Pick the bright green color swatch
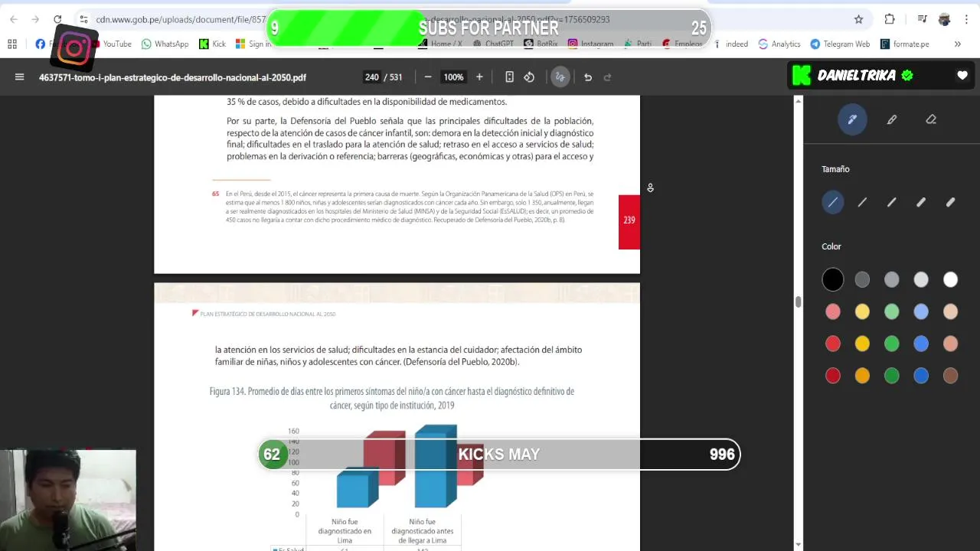The width and height of the screenshot is (980, 551). (892, 344)
